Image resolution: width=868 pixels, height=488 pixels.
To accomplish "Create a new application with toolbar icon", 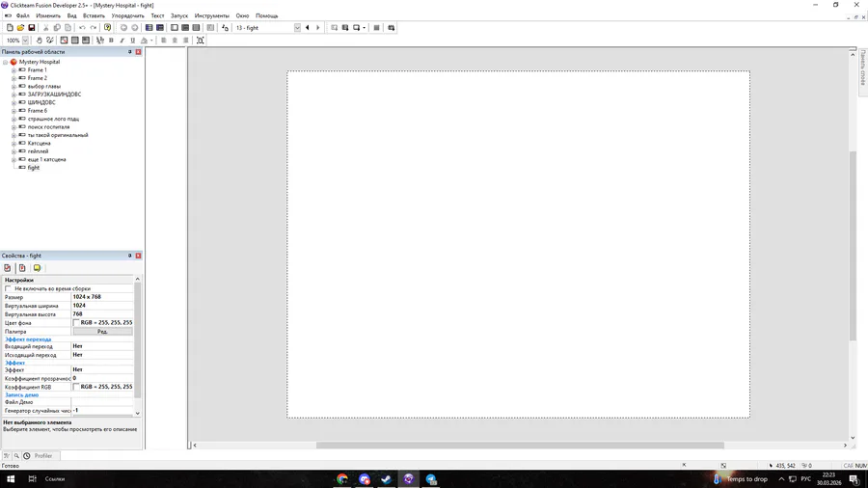I will (10, 28).
